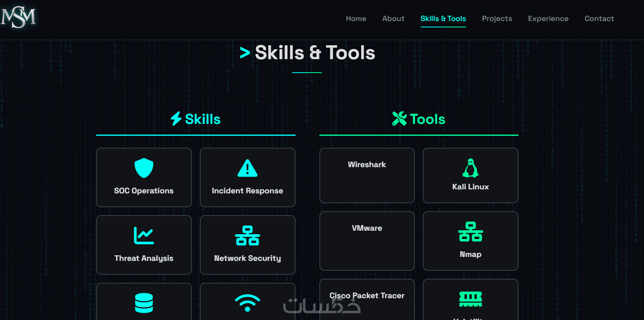Open the Cisco Packet Tracer card
This screenshot has height=320, width=644.
coord(367,300)
